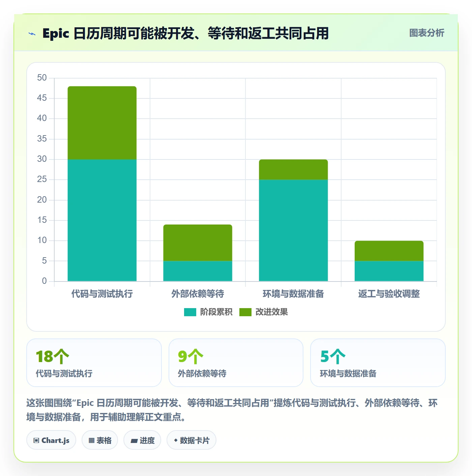Click the x-axis label 返工与验收调整
The width and height of the screenshot is (472, 476).
389,294
